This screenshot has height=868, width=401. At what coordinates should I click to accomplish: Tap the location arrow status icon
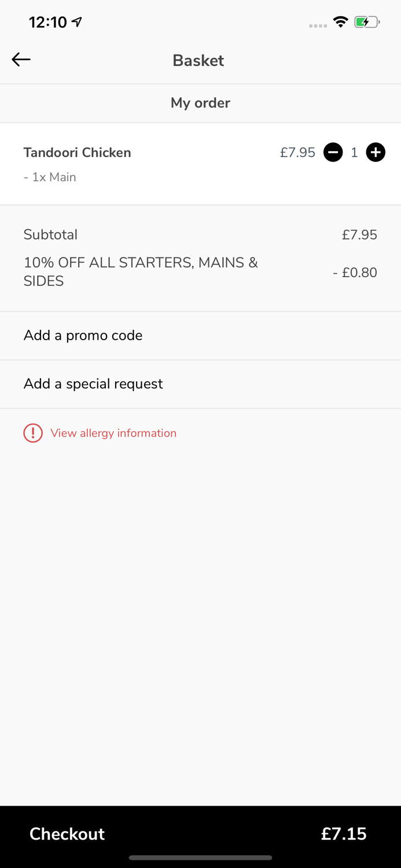tap(77, 22)
